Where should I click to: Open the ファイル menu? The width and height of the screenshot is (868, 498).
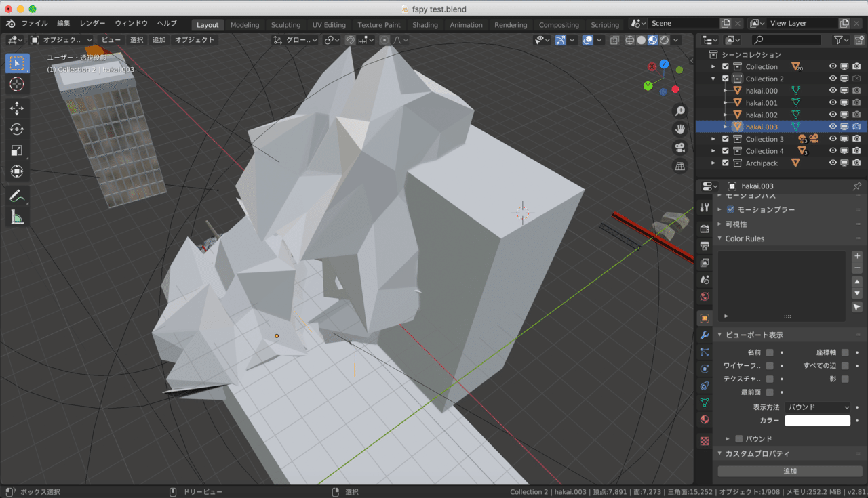point(35,23)
